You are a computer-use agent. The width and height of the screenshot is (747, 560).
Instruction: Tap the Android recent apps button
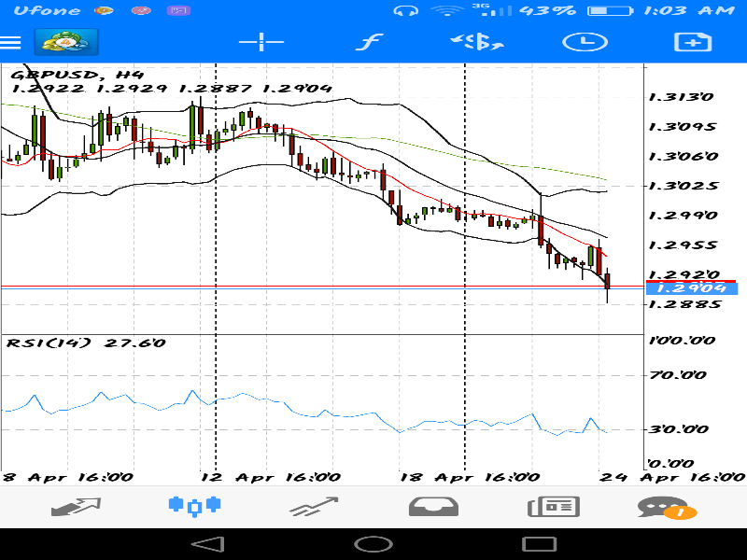[x=539, y=544]
